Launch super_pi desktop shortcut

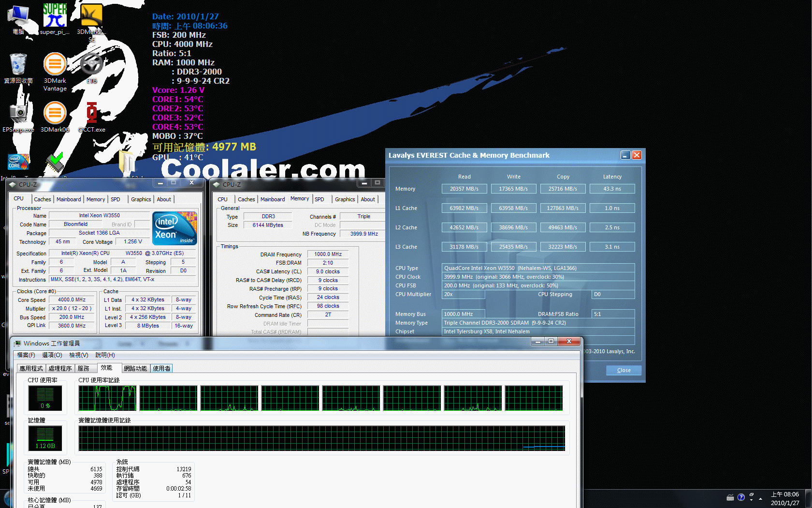[x=55, y=19]
